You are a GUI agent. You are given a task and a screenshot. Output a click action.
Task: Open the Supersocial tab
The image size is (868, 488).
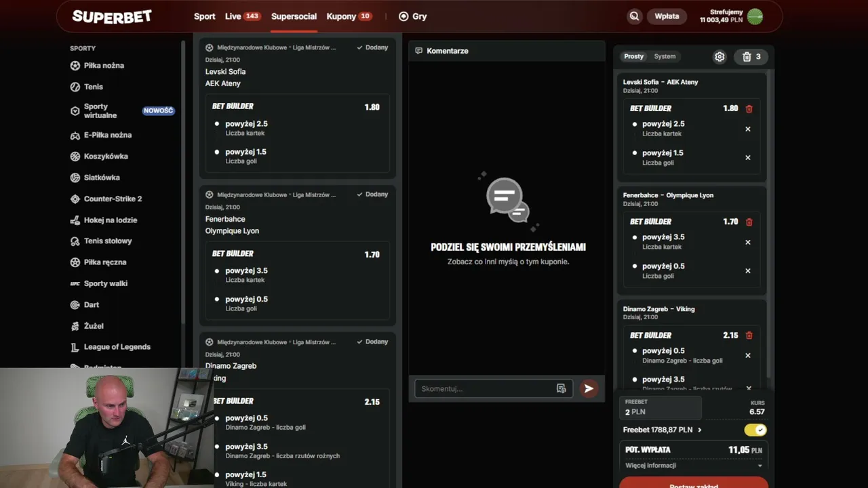point(294,16)
